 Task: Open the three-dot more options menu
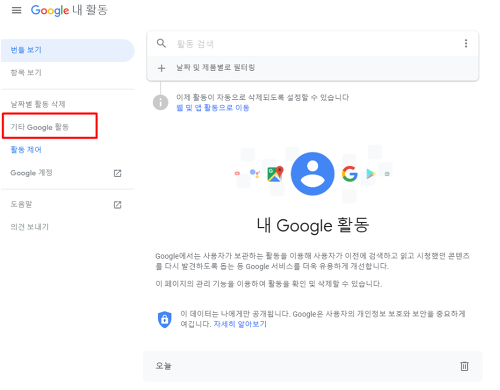click(x=466, y=43)
